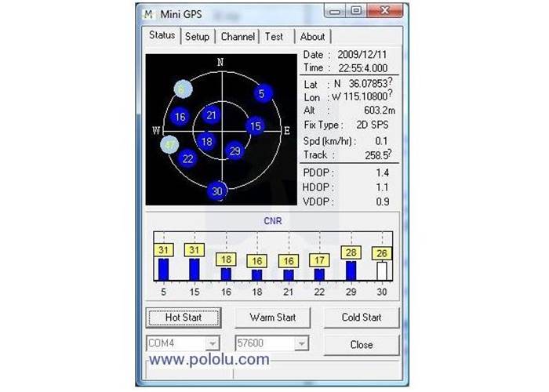Screen dimensions: 549x392
Task: Open the Channel tab
Action: pyautogui.click(x=238, y=36)
